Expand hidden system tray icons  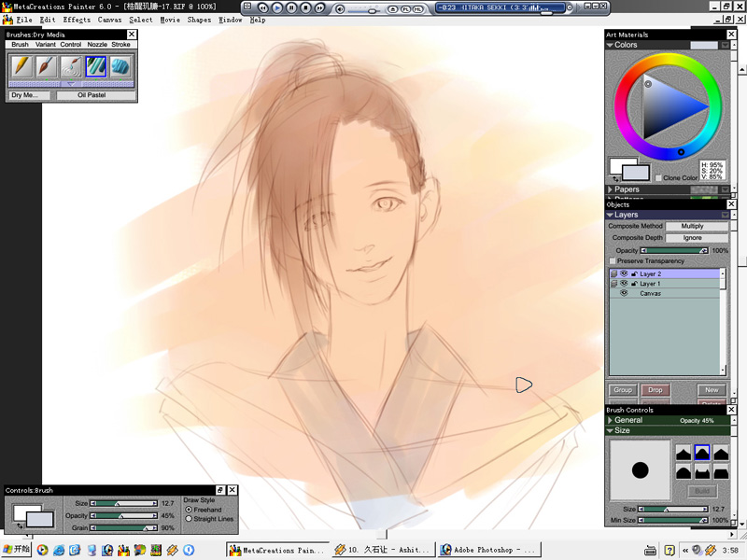click(685, 551)
